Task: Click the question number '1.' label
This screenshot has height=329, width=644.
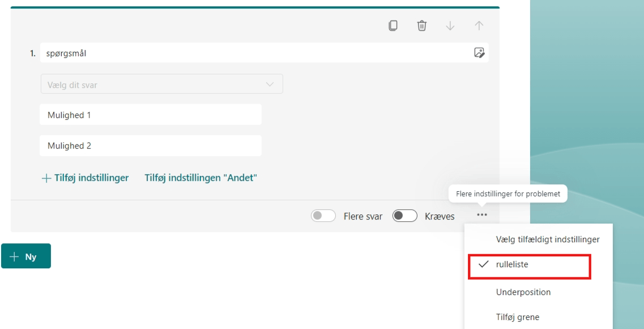Action: (33, 53)
